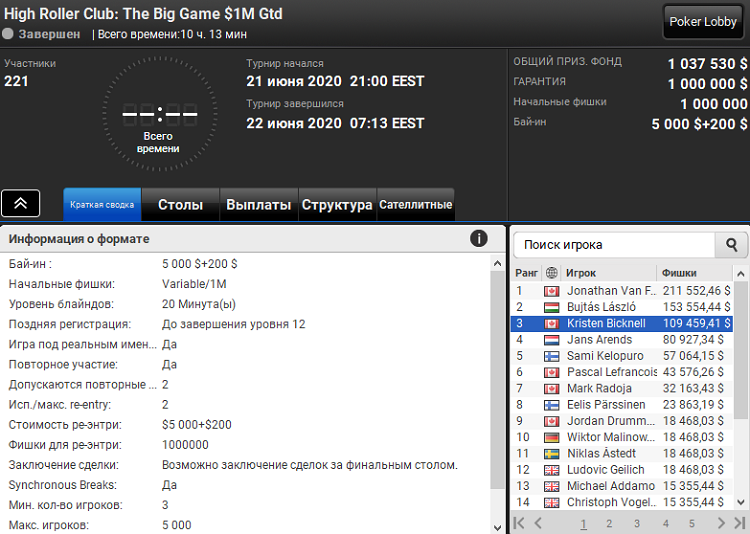Go to page 1 of player list
750x534 pixels.
[583, 524]
